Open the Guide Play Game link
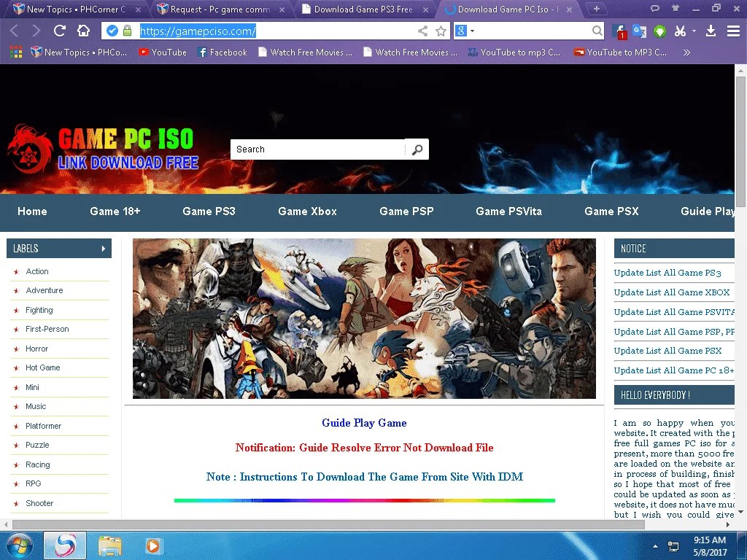Viewport: 747px width, 560px height. coord(364,423)
